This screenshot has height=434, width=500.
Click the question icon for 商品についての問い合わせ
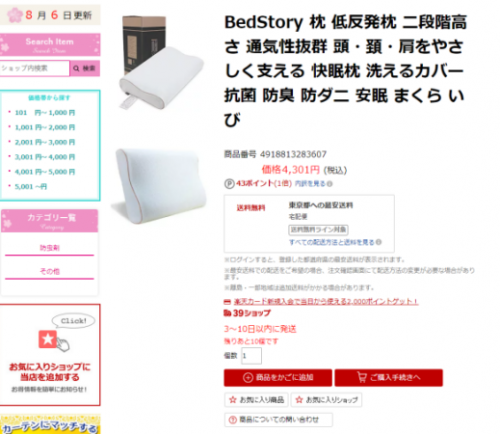233,420
